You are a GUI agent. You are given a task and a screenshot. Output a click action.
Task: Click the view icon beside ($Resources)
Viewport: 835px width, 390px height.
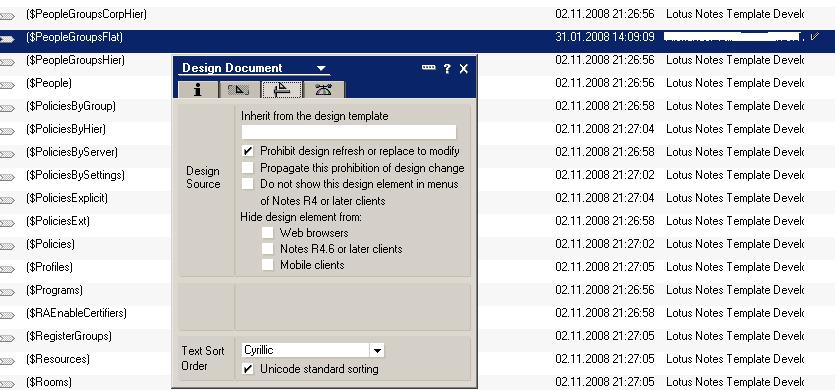(x=7, y=361)
